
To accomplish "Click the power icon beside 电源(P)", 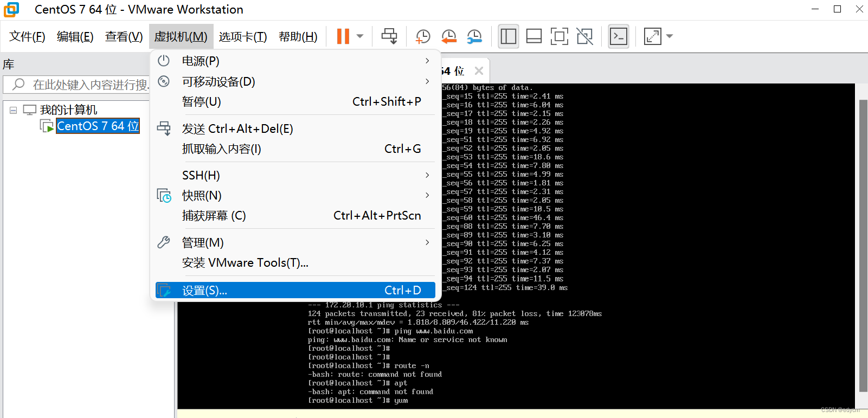I will [x=164, y=61].
